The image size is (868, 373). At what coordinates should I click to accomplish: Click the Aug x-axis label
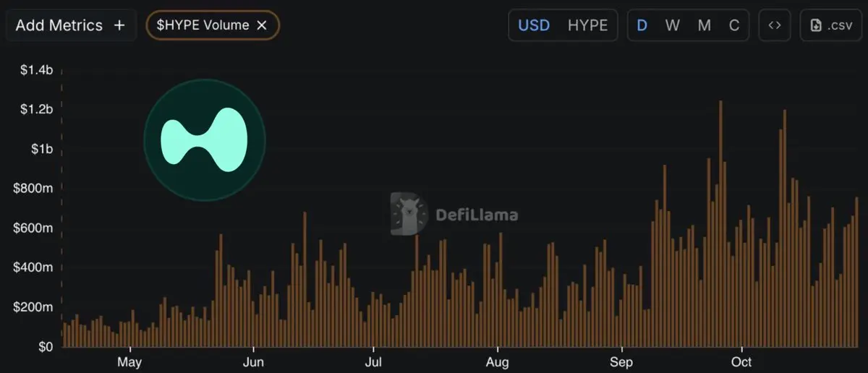point(498,361)
